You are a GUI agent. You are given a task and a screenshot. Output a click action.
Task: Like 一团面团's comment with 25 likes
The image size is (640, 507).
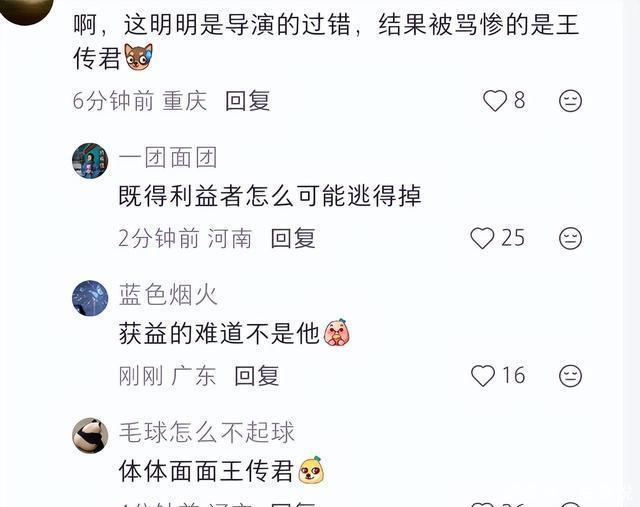(x=482, y=238)
